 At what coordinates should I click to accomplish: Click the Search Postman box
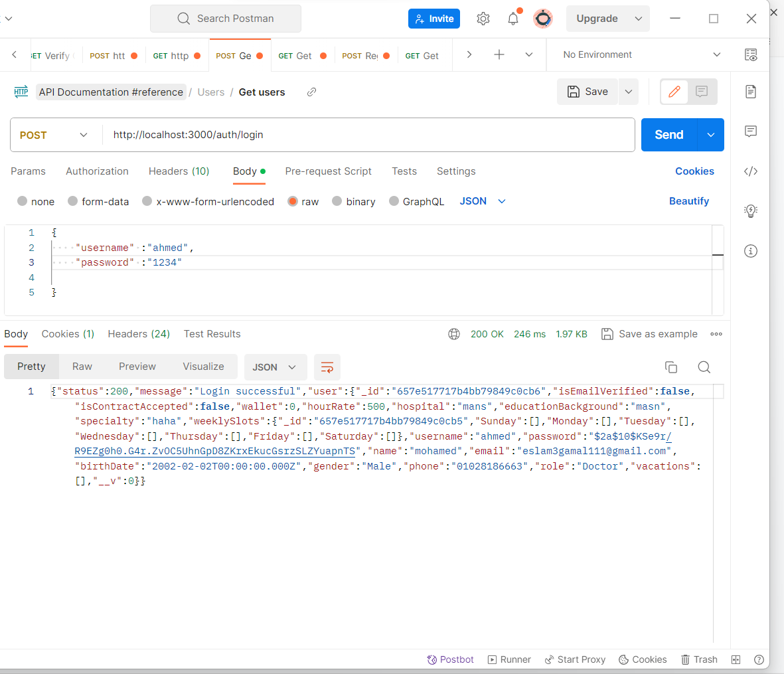[x=226, y=19]
